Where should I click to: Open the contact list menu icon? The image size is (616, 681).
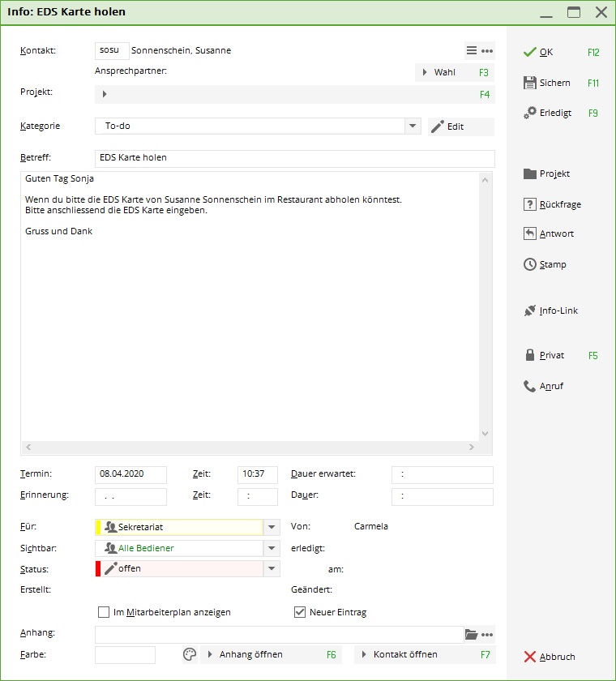coord(472,50)
